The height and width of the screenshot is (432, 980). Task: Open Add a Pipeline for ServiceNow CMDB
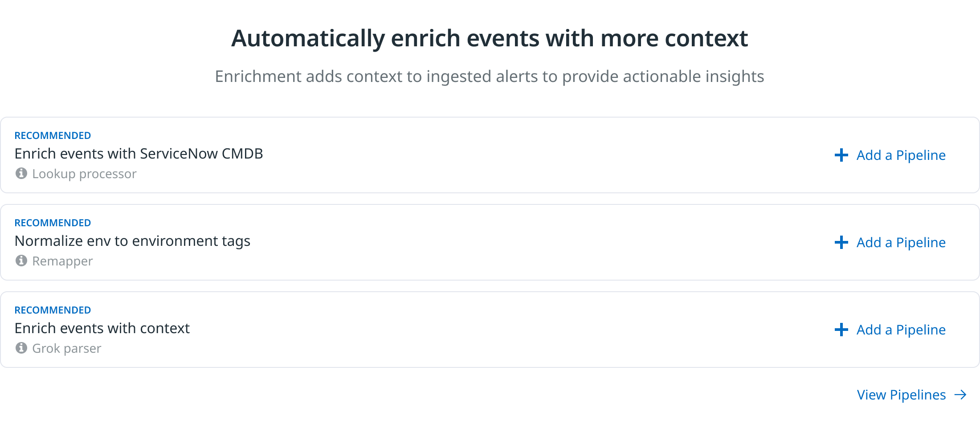click(900, 155)
